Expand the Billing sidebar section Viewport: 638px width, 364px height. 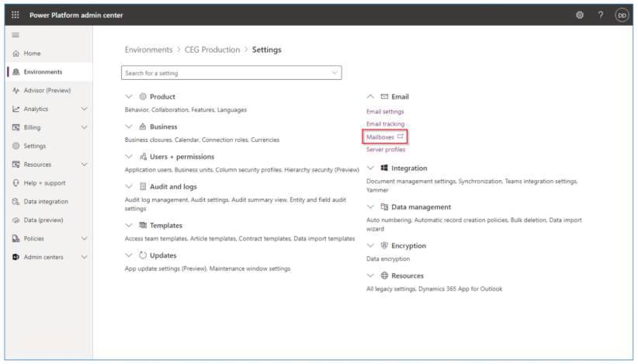pyautogui.click(x=84, y=128)
